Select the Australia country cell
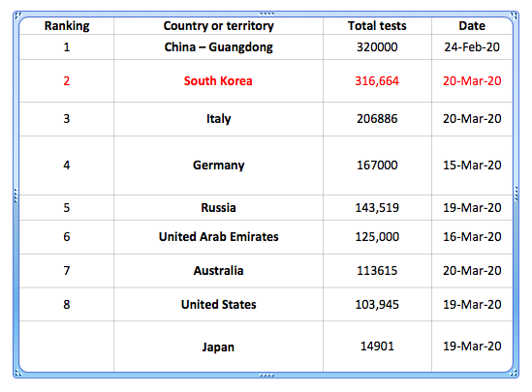Image resolution: width=532 pixels, height=392 pixels. click(218, 271)
